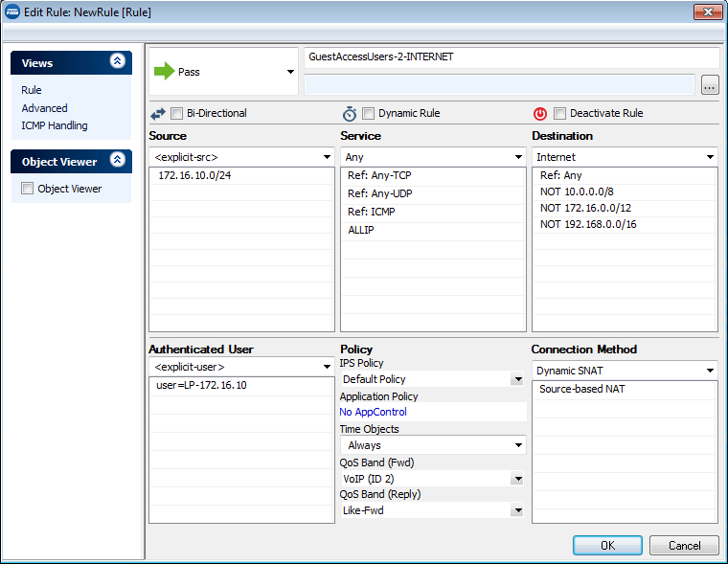Switch to the Advanced view
Viewport: 728px width, 564px height.
click(45, 108)
